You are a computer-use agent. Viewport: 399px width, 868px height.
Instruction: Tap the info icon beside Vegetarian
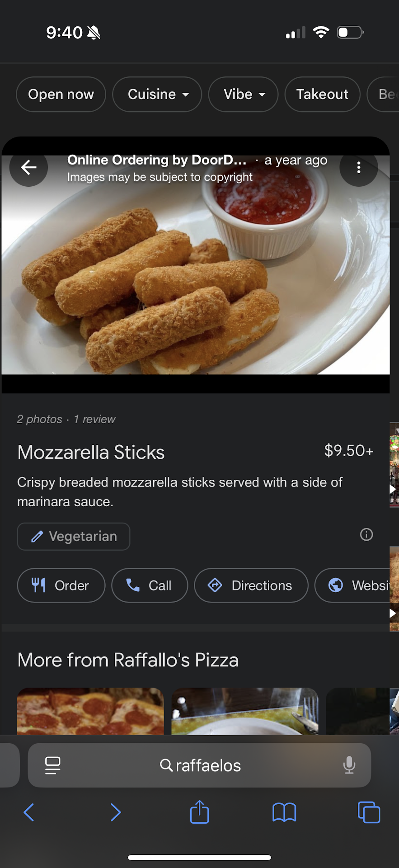366,535
